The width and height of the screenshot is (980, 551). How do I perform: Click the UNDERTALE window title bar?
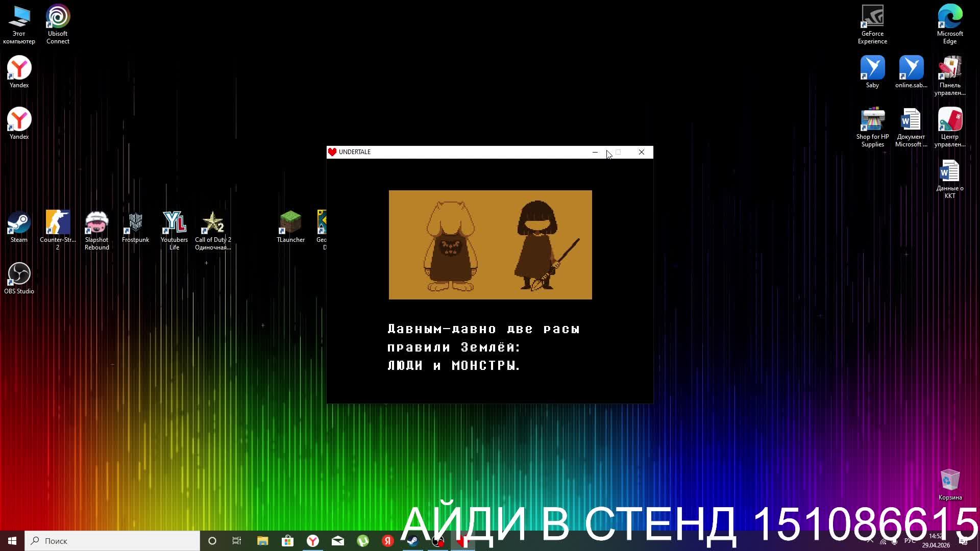tap(459, 152)
